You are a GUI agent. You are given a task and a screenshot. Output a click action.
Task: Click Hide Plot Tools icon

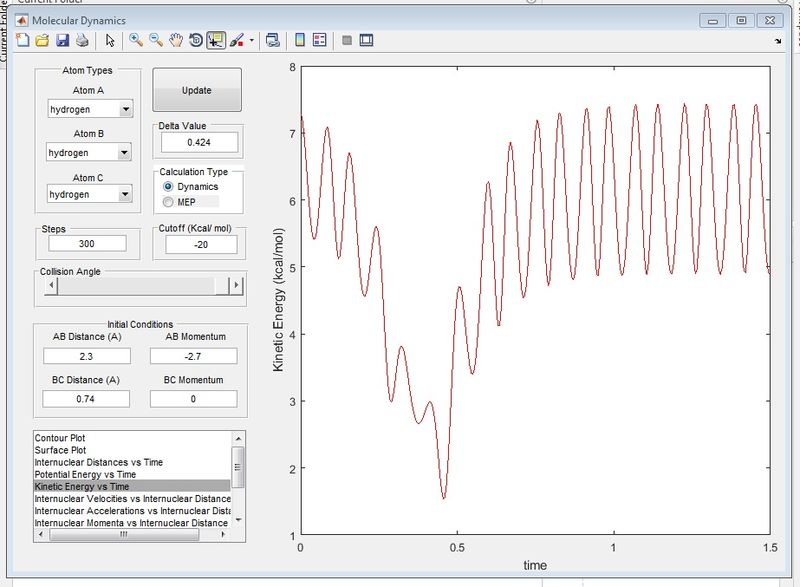tap(347, 40)
